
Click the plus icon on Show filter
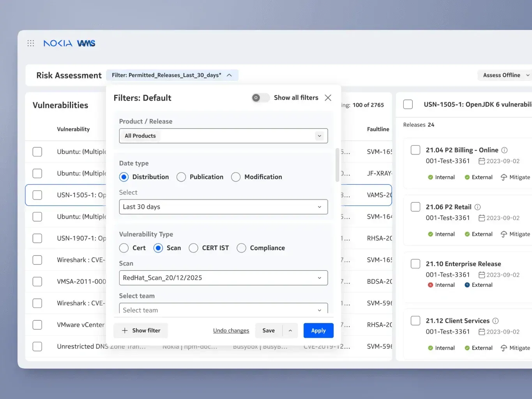click(x=125, y=330)
